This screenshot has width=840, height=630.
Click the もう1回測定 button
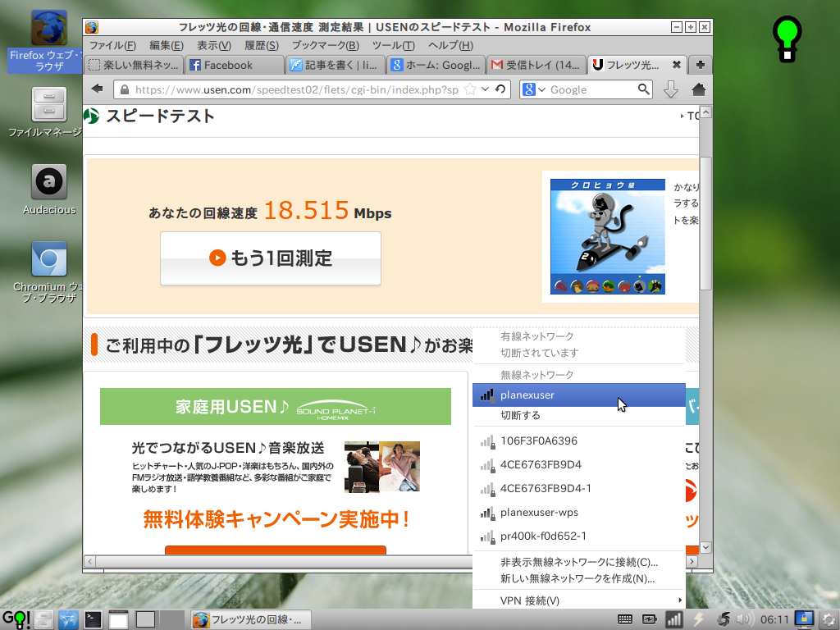tap(271, 258)
